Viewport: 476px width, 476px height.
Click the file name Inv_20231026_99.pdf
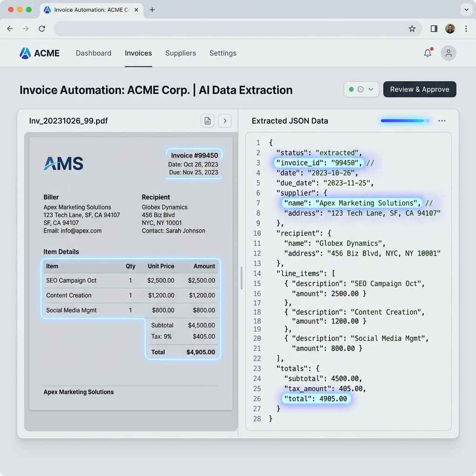click(x=68, y=121)
